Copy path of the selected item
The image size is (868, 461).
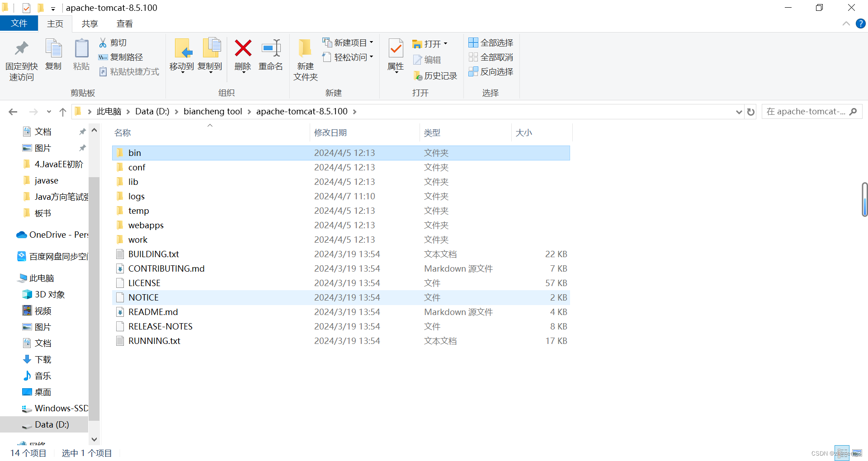pos(121,57)
